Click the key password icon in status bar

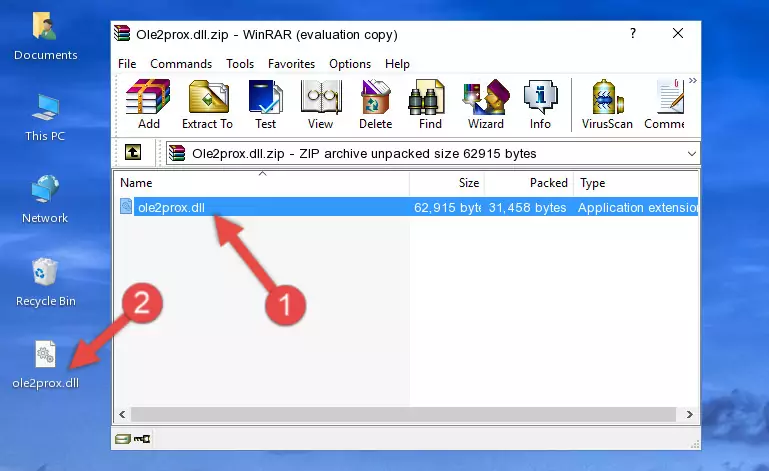click(142, 439)
